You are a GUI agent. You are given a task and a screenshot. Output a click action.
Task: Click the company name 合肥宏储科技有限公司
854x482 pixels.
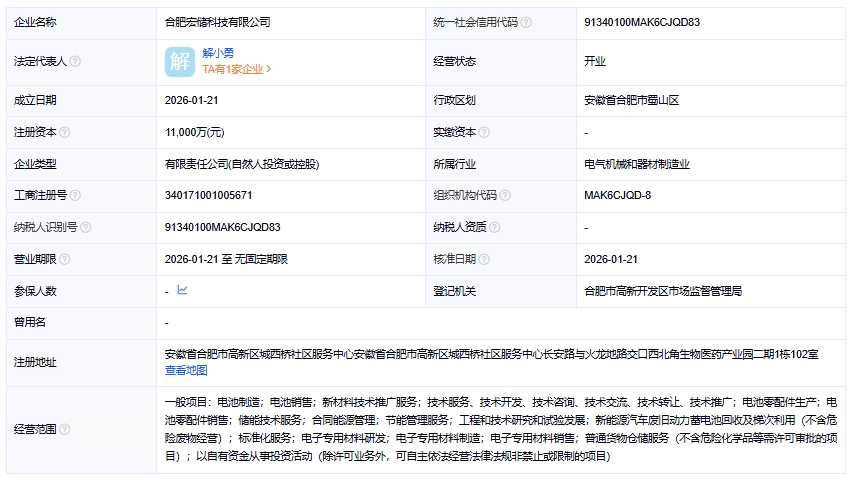(x=217, y=22)
